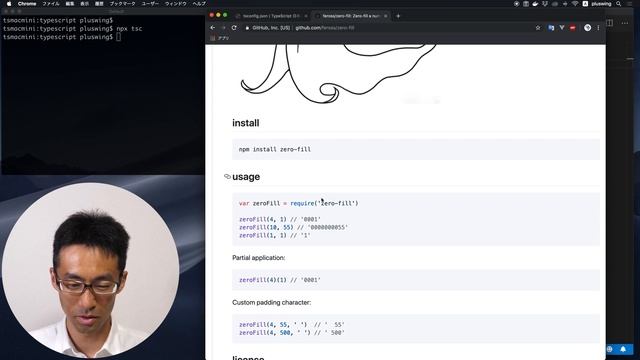
Task: Click the 'install' heading
Action: 246,123
